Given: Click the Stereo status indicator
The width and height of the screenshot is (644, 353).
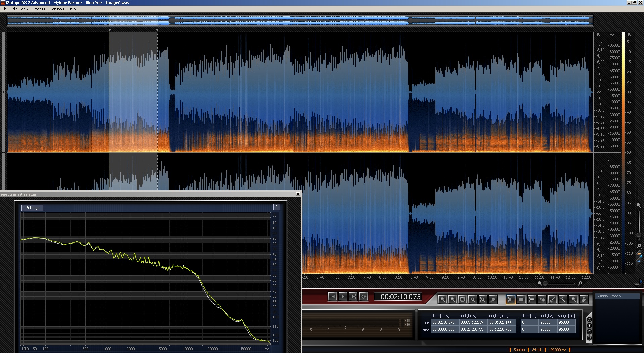Looking at the screenshot, I should click(519, 350).
